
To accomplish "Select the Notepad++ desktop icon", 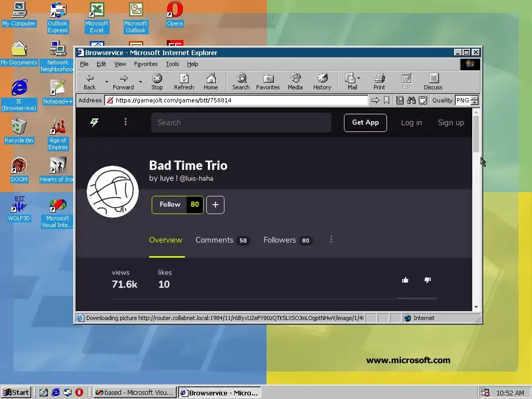I will [58, 92].
